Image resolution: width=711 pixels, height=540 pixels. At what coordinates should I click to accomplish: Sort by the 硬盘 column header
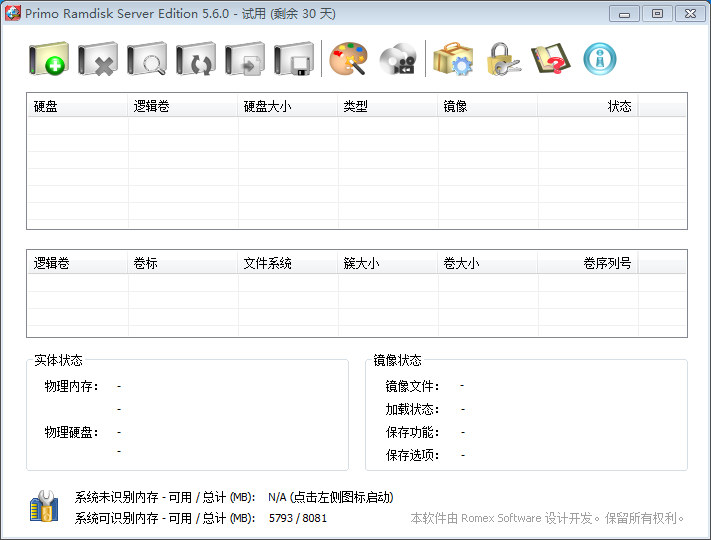pyautogui.click(x=78, y=106)
